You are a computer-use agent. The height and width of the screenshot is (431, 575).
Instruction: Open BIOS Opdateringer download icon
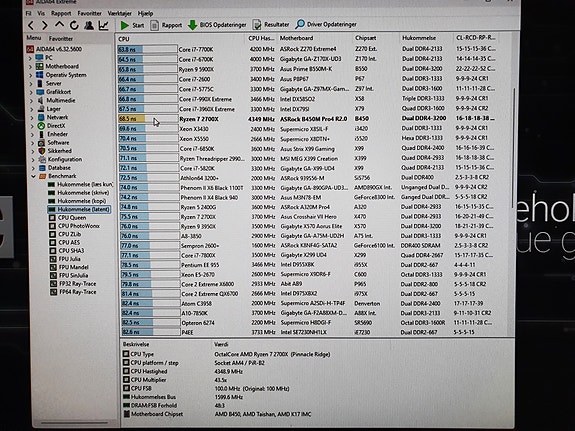(193, 25)
